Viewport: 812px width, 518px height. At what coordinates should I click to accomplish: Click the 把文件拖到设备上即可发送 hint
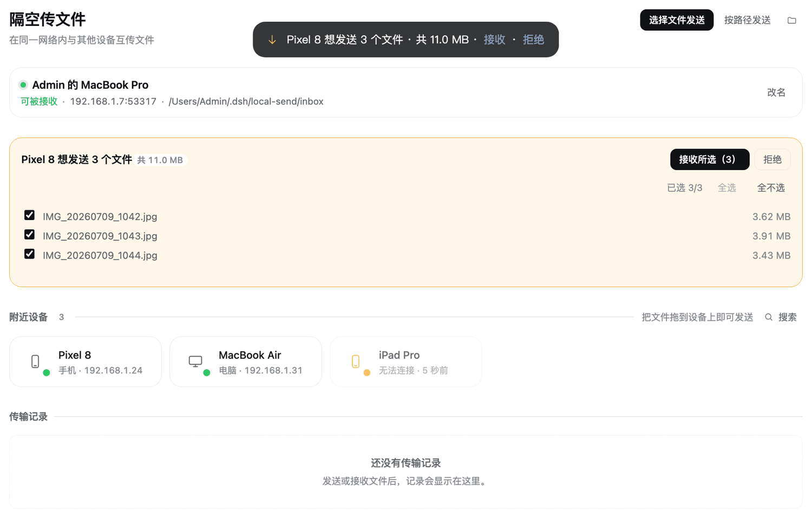pyautogui.click(x=697, y=317)
